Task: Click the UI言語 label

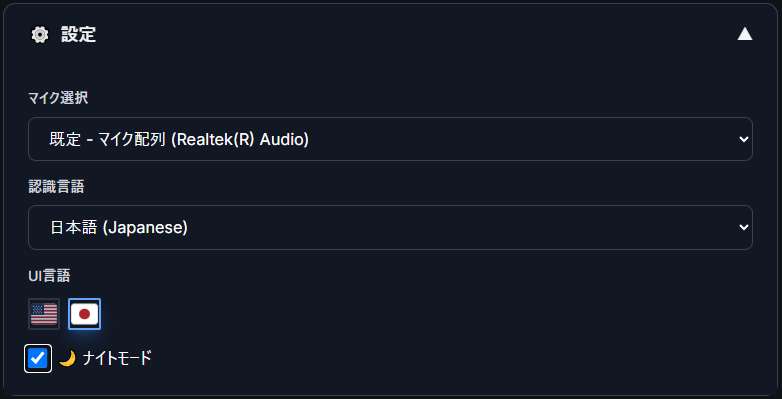Action: click(x=49, y=275)
